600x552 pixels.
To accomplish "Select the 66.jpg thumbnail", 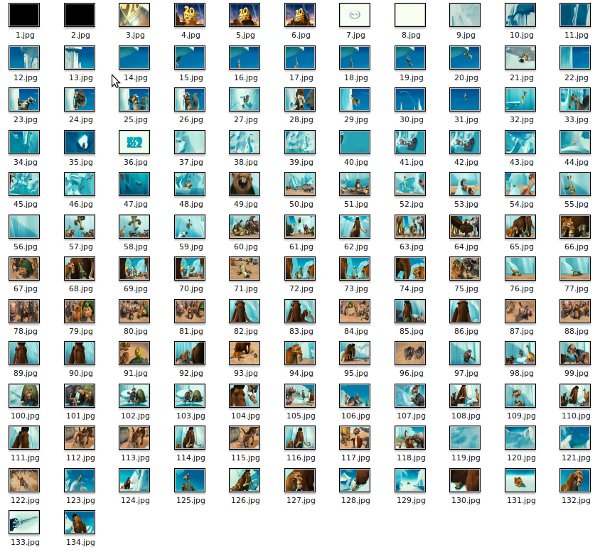I will [575, 227].
